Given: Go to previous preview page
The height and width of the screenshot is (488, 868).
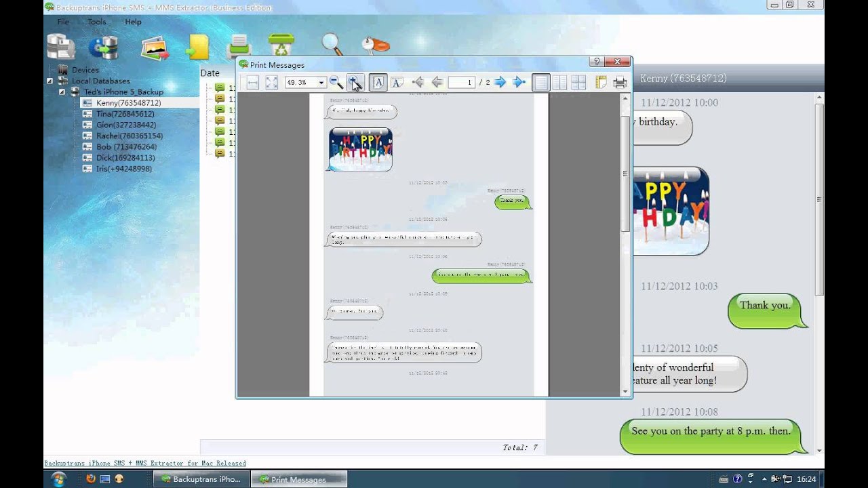Looking at the screenshot, I should click(437, 83).
